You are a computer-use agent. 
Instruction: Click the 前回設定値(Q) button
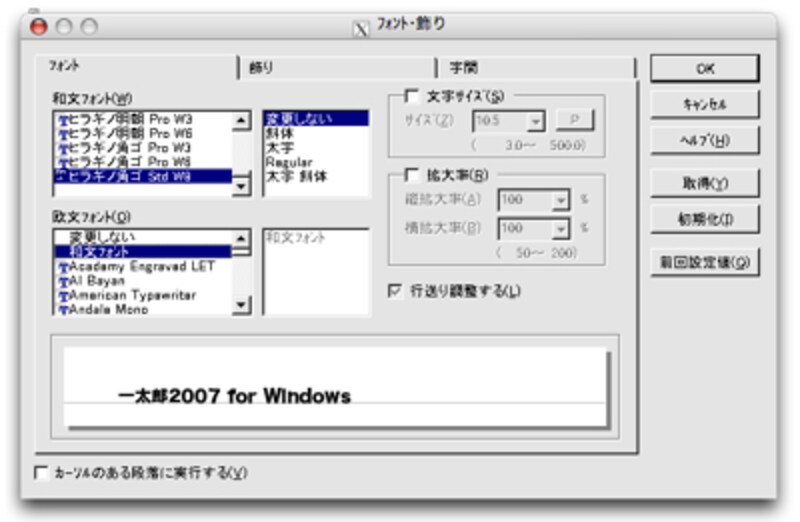point(705,262)
